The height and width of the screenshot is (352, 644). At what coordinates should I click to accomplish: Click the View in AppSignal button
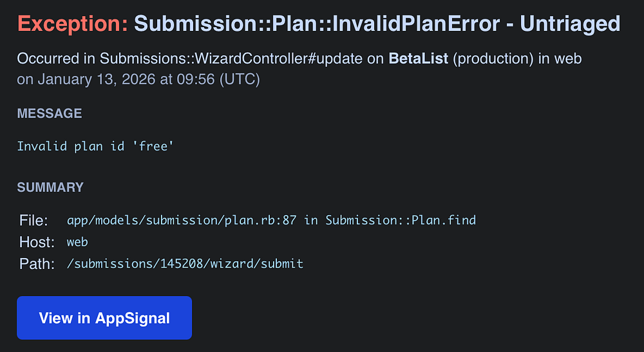pos(104,318)
